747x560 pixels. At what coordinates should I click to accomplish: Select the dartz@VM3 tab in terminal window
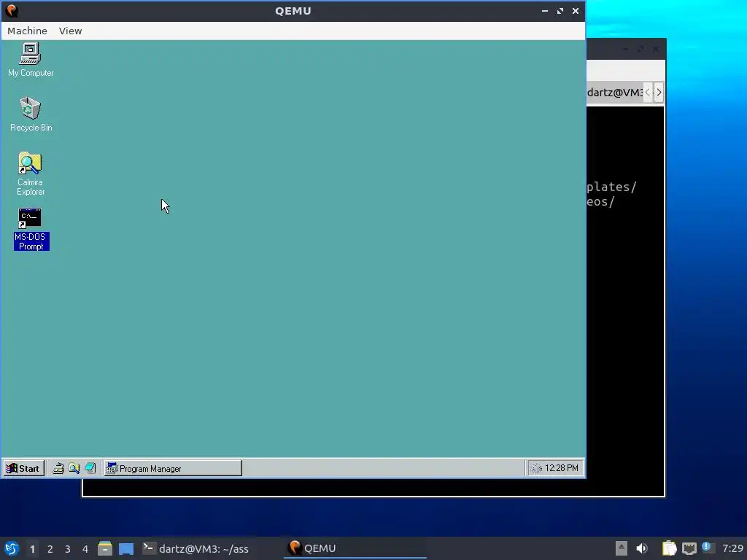point(614,93)
